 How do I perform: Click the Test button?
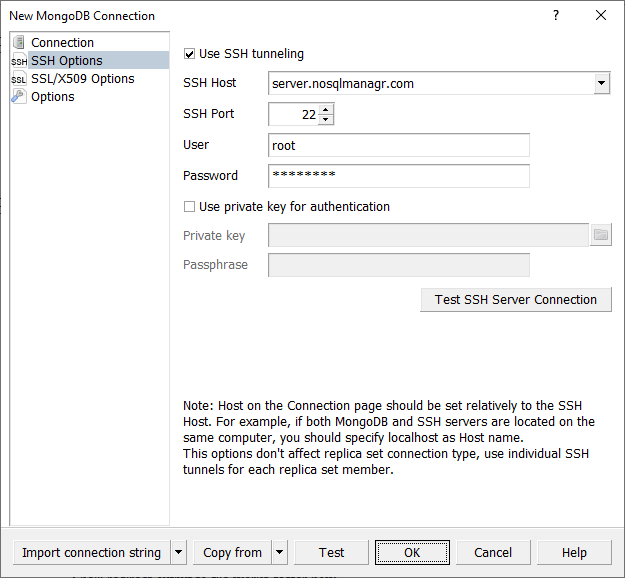[331, 552]
